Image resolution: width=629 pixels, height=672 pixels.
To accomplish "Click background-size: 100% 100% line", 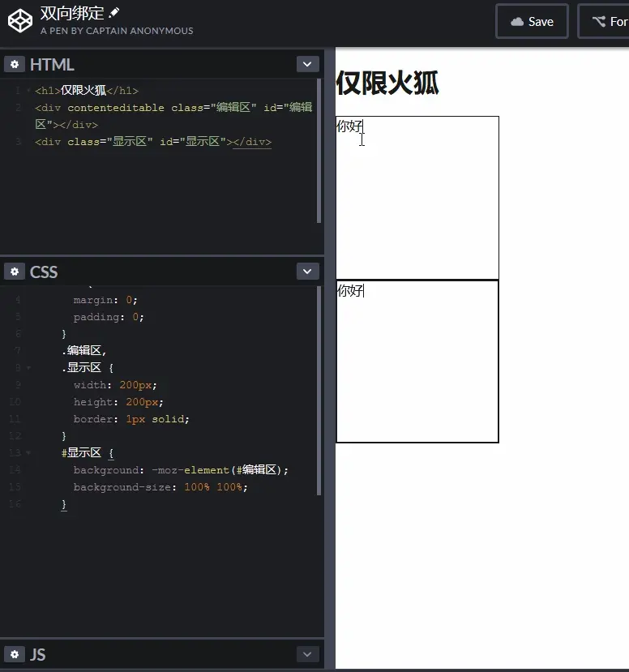I will (160, 487).
